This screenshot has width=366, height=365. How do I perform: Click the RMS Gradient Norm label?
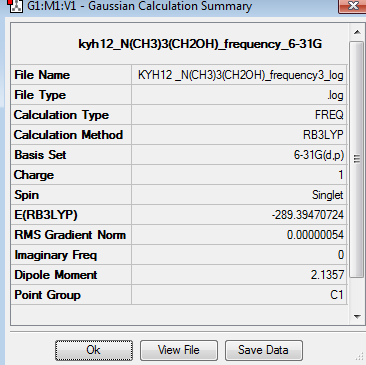click(71, 235)
